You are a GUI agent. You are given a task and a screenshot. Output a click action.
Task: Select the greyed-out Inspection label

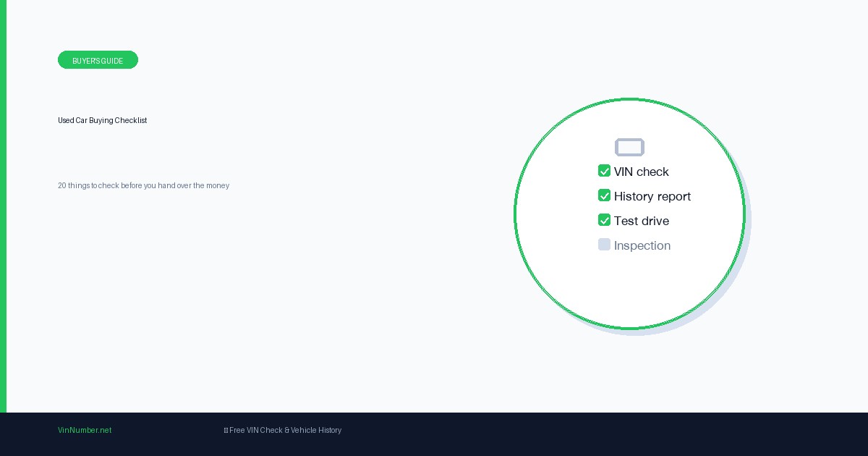pyautogui.click(x=642, y=245)
